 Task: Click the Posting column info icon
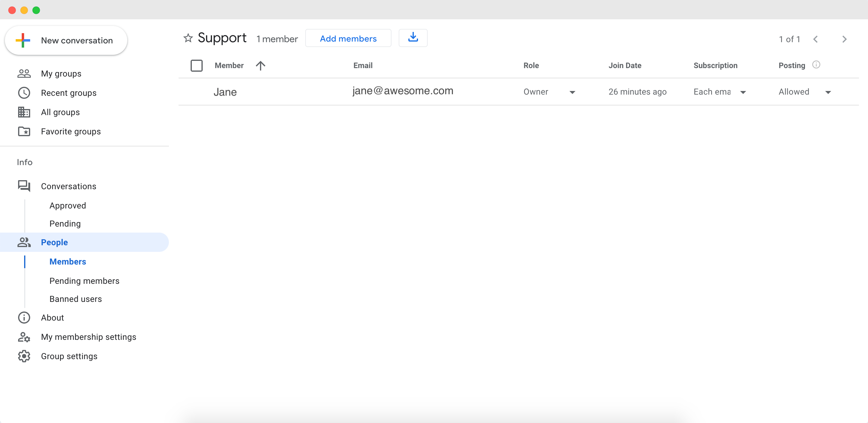coord(816,64)
